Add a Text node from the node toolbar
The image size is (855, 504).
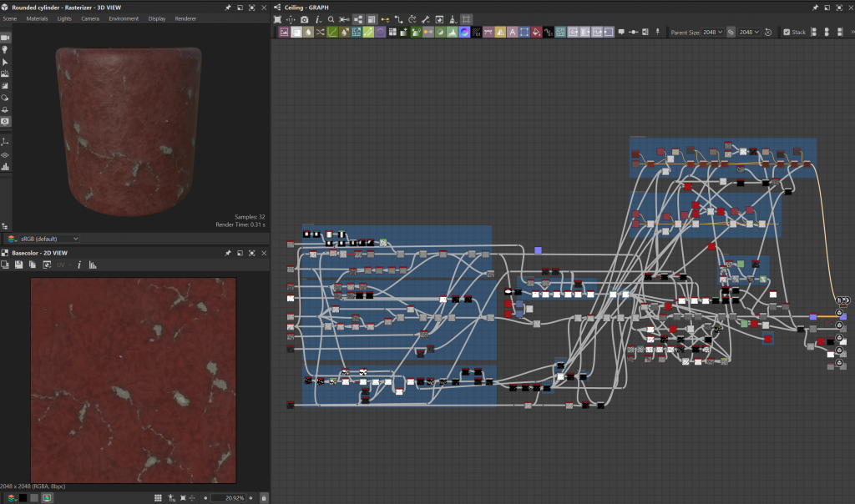[512, 33]
